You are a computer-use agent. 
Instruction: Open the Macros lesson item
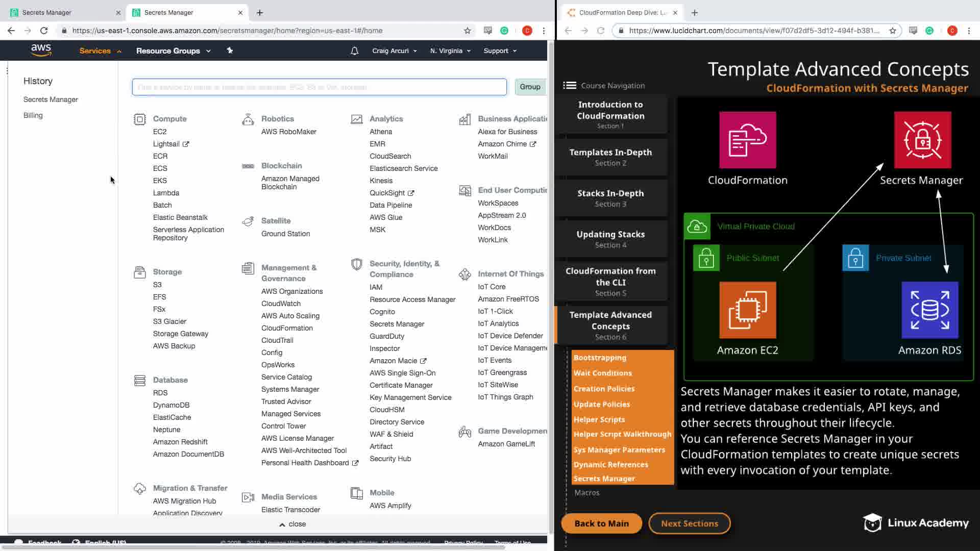587,493
